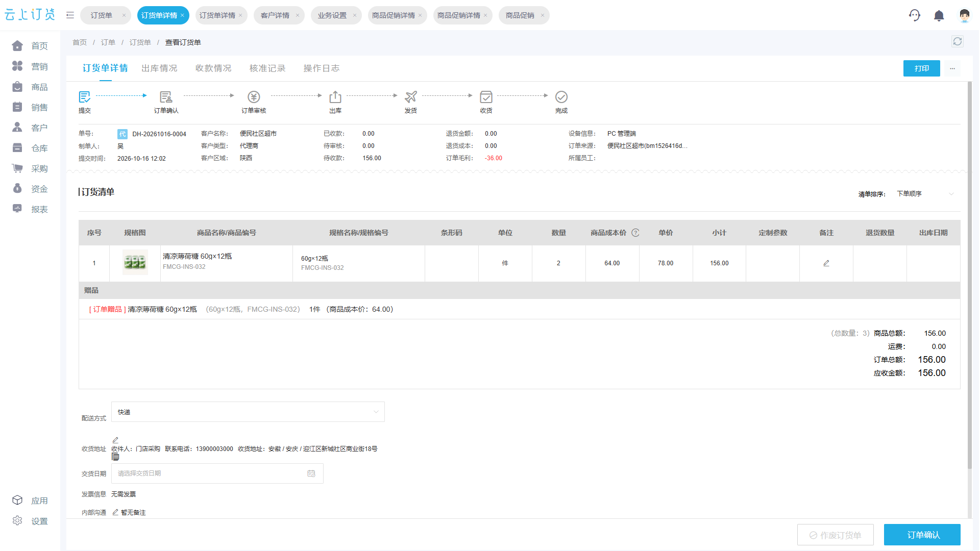Viewport: 980px width, 551px height.
Task: Open customer service headset icon
Action: point(914,15)
